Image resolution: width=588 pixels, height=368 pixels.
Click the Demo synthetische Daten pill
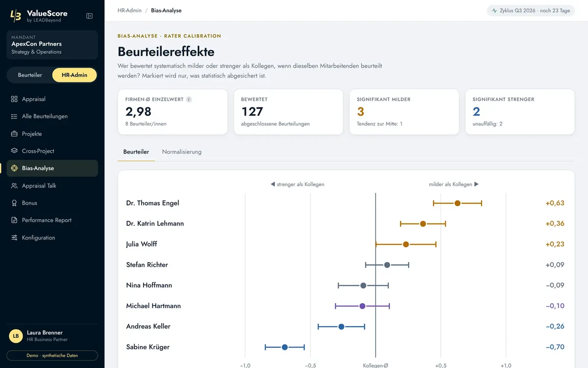[x=52, y=355]
